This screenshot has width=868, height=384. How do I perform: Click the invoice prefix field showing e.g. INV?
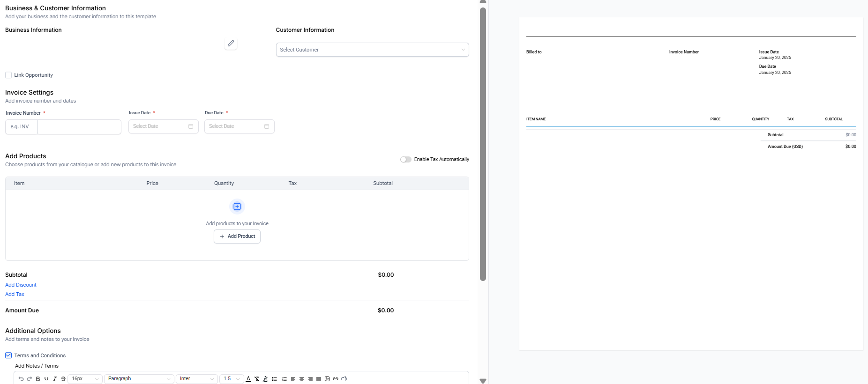21,127
